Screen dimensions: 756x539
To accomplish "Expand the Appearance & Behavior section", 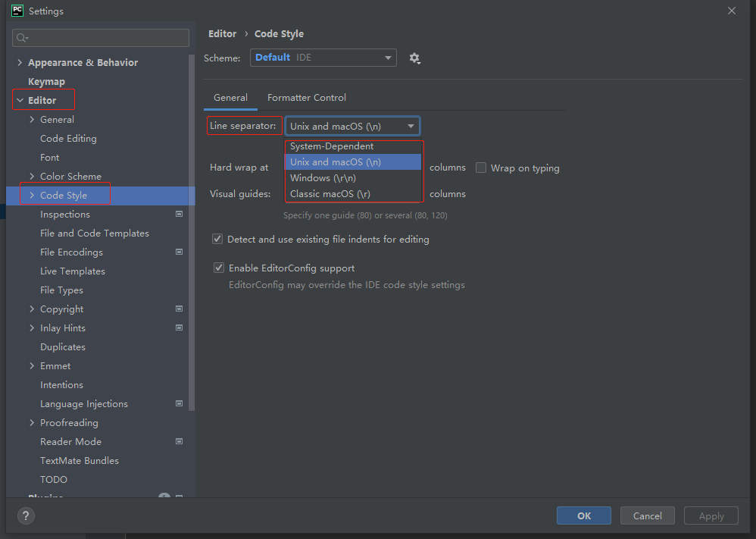I will click(20, 63).
